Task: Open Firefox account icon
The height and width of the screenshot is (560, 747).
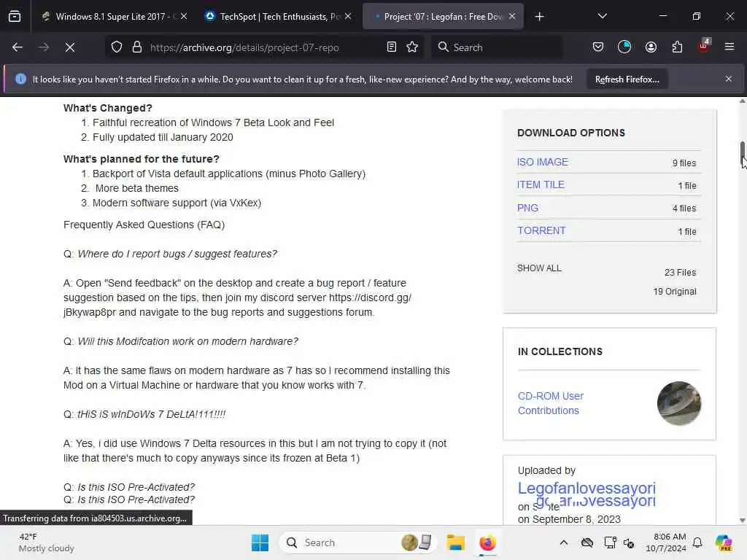Action: point(651,47)
